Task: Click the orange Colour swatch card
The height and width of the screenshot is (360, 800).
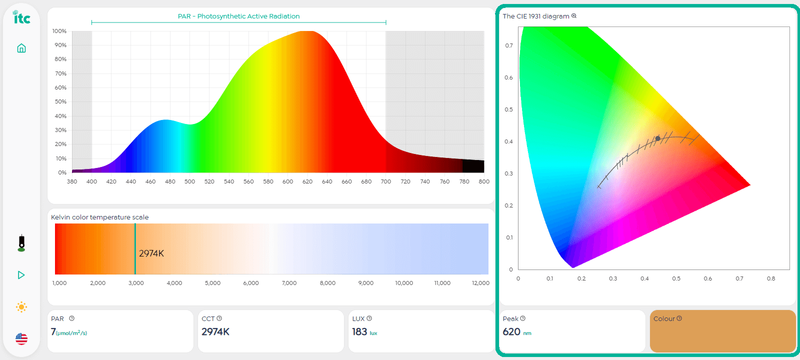Action: pos(722,331)
